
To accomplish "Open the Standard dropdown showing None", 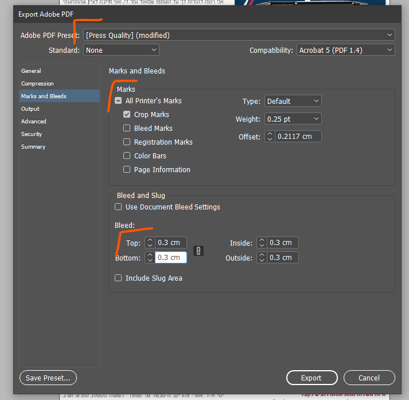I will [x=121, y=50].
